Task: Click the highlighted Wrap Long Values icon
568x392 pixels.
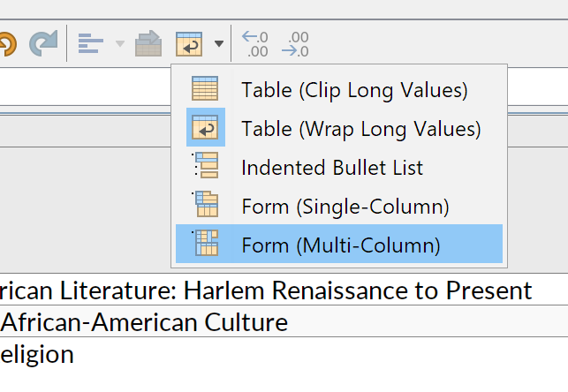Action: (x=206, y=127)
